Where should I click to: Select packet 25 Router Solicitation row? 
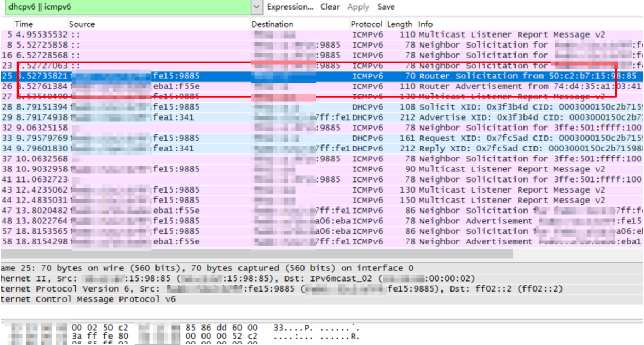click(322, 76)
